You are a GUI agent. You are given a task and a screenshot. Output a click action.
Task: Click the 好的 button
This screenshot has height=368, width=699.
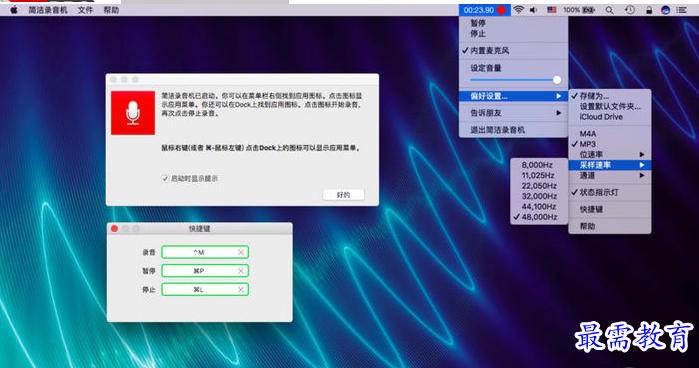(x=343, y=195)
